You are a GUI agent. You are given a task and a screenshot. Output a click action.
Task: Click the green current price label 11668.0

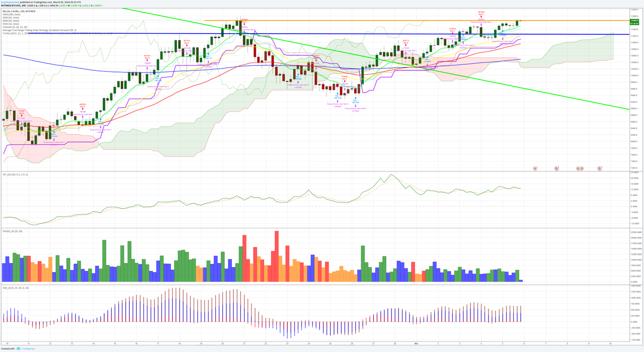tap(634, 21)
